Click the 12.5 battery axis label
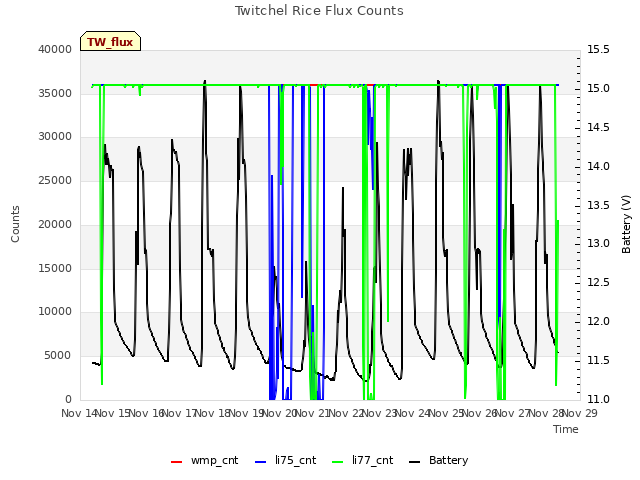Screen dimensions: 640x480 tap(598, 282)
